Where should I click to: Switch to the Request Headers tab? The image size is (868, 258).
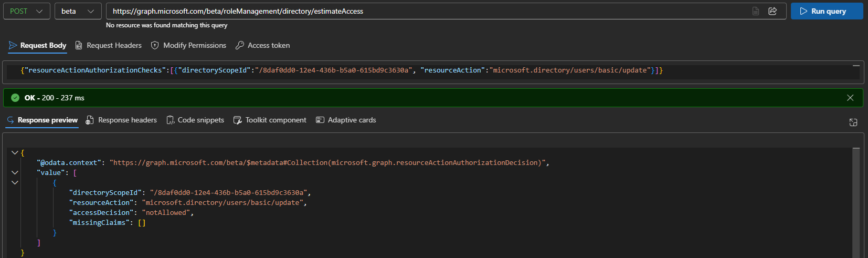point(109,46)
